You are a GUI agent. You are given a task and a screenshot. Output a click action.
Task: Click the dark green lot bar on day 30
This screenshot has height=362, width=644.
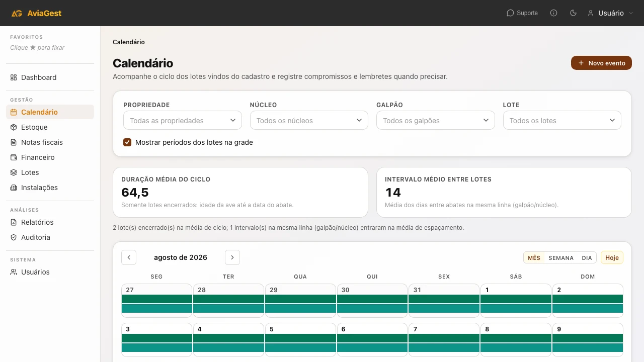[372, 299]
